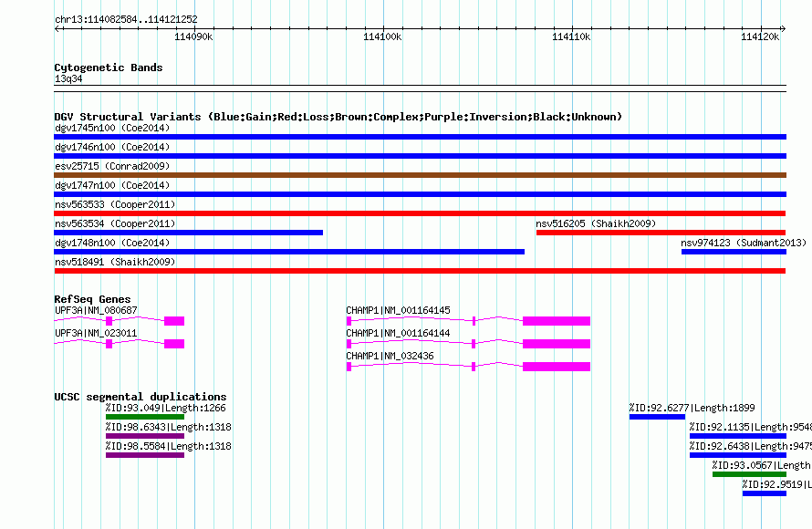Click the dgv1745n100 (Coe2014) blue variant bar
Viewport: 812px width, 529px height.
pos(420,137)
